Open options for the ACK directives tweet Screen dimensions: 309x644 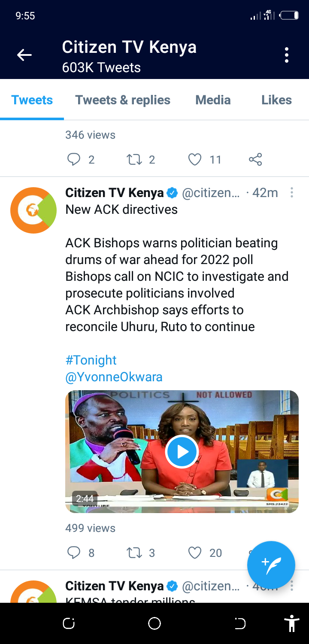click(x=292, y=193)
